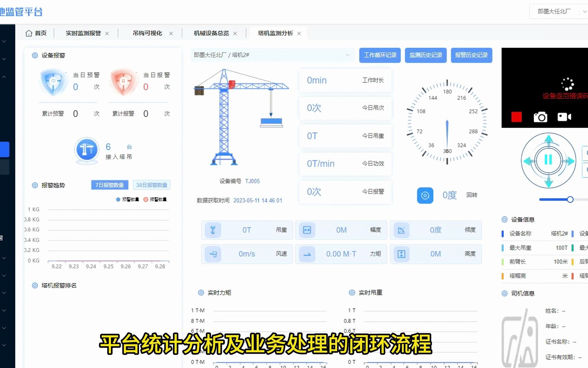Click the red shield 当日报警 icon
The height and width of the screenshot is (368, 588).
point(124,82)
